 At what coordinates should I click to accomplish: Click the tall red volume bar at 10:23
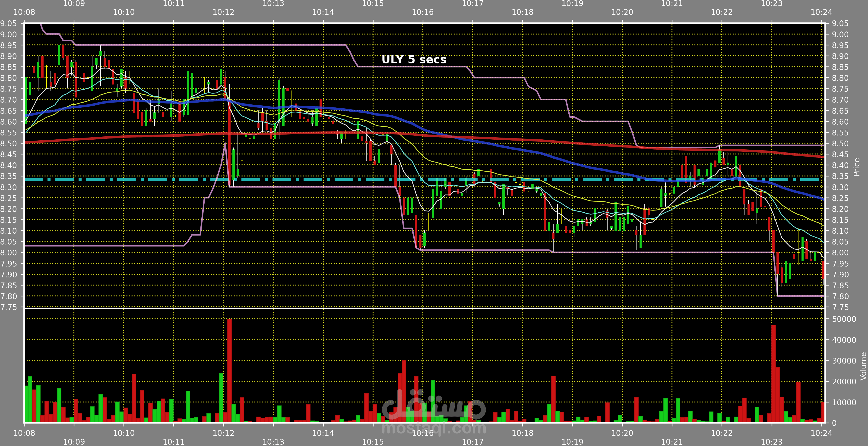pyautogui.click(x=773, y=374)
